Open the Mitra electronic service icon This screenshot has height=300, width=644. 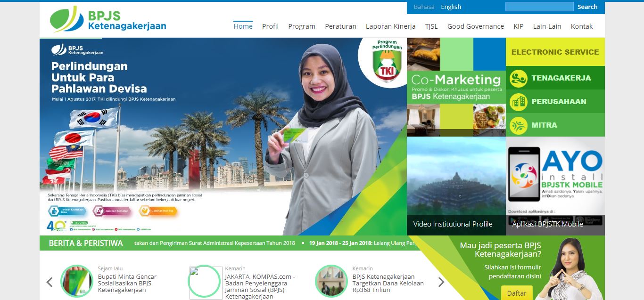519,125
